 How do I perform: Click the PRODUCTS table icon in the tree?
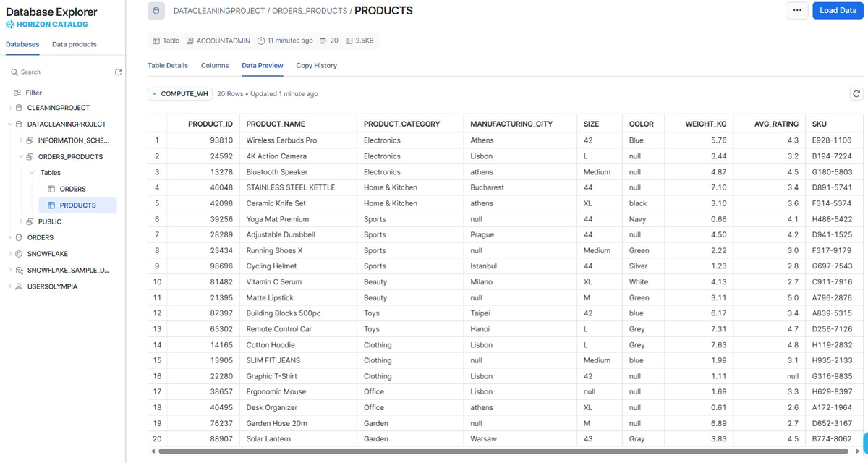(x=51, y=205)
